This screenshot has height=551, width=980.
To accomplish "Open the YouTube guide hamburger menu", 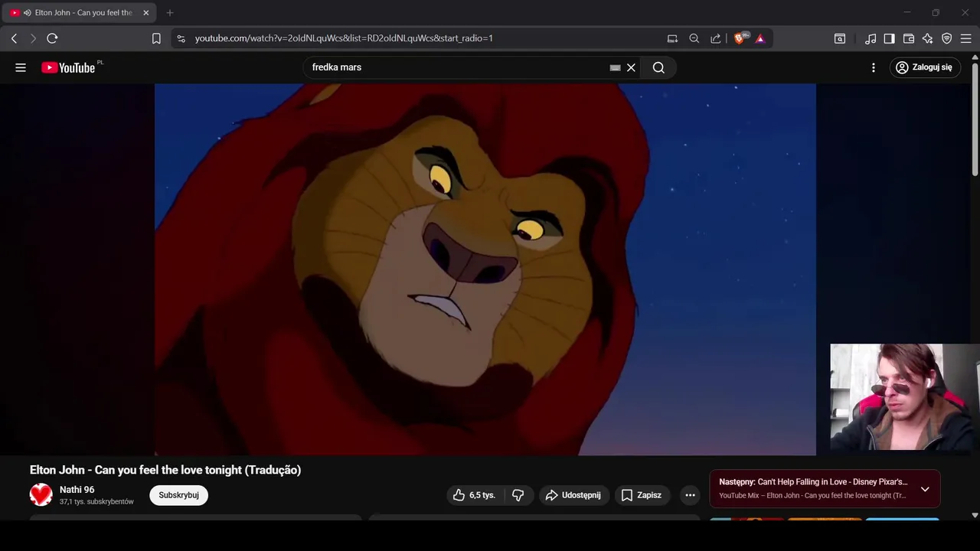I will 21,67.
